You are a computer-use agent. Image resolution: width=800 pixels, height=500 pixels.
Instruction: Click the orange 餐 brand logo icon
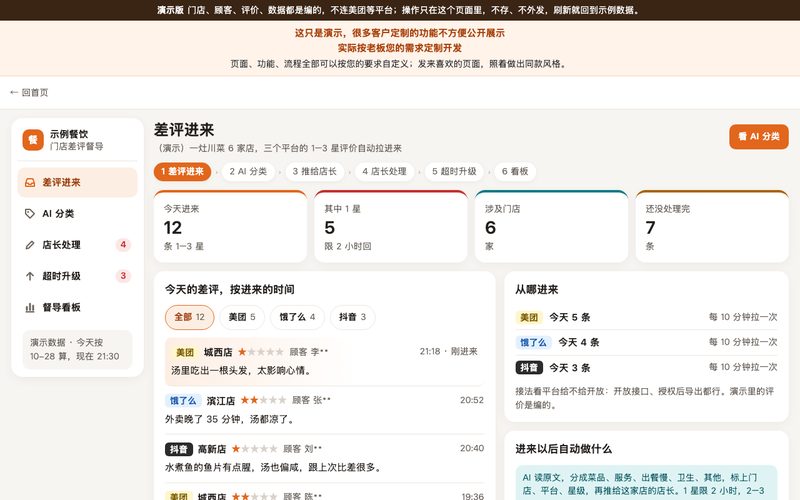(x=33, y=140)
